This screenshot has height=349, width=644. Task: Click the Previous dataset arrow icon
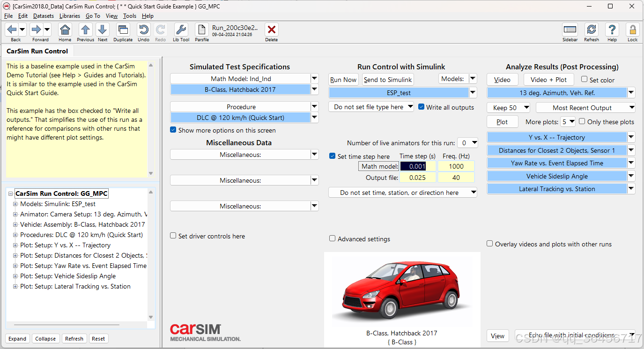point(85,30)
